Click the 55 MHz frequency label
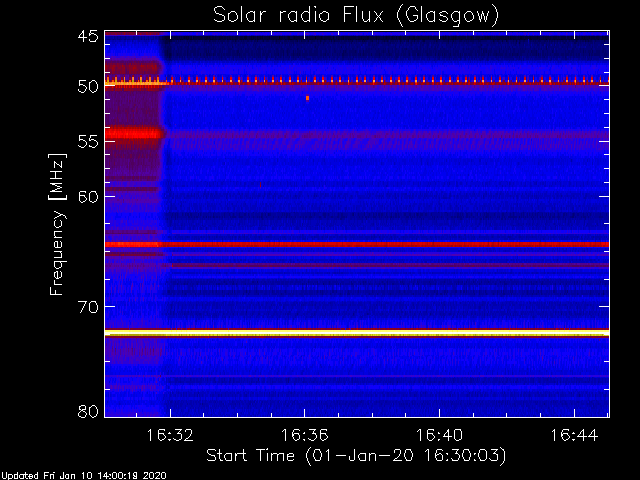 point(88,142)
